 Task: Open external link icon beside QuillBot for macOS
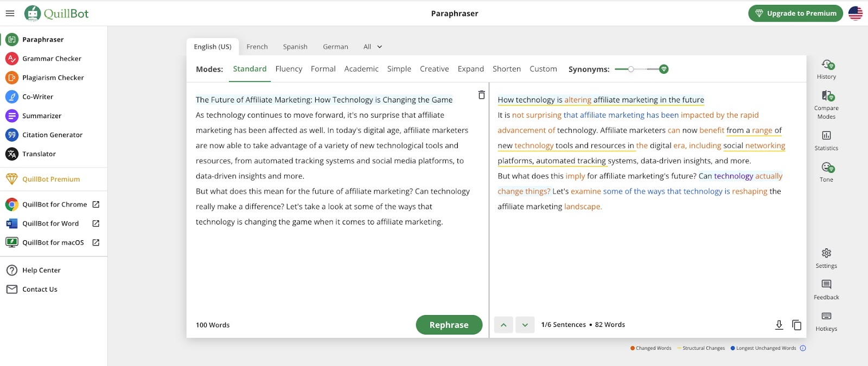tap(96, 242)
